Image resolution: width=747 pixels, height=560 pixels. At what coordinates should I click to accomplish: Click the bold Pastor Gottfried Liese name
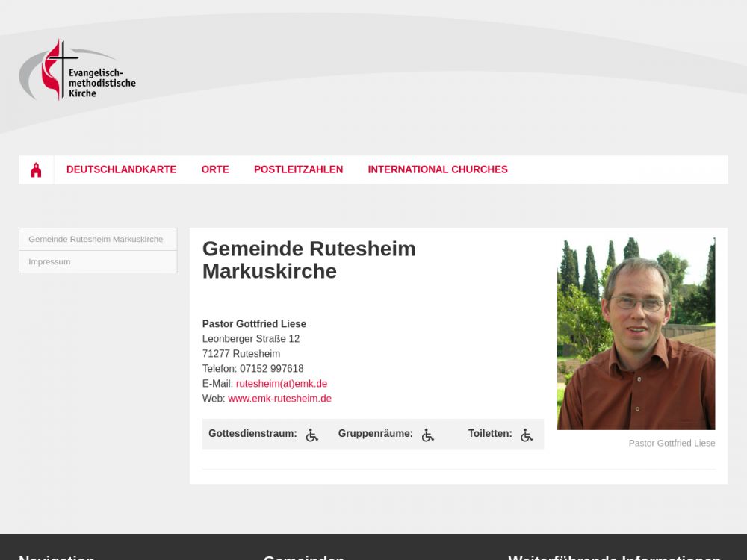(x=255, y=324)
